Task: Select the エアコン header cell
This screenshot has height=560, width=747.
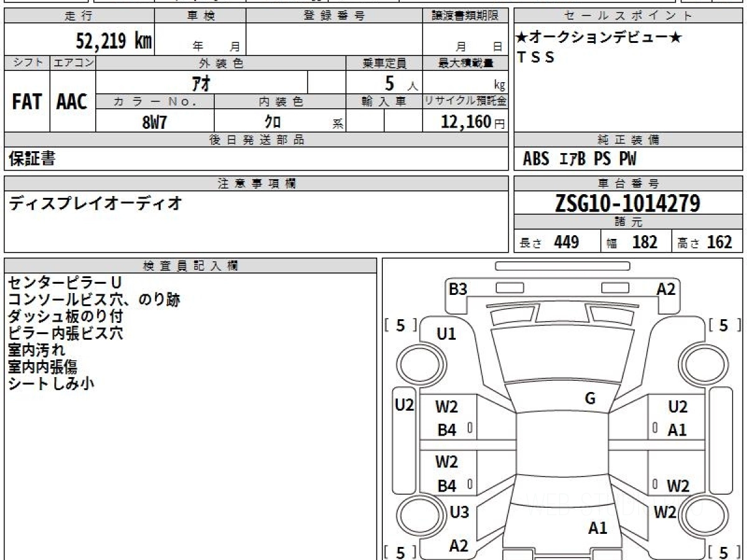Action: pyautogui.click(x=73, y=63)
